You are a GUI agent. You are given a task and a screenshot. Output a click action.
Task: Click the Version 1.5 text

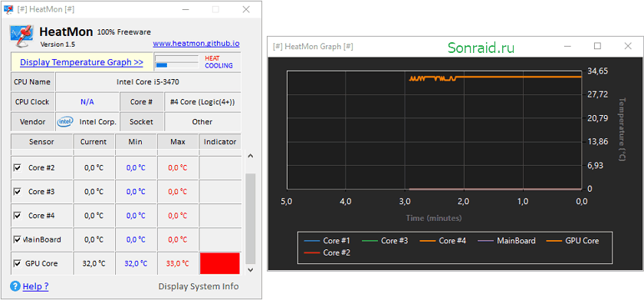point(58,45)
